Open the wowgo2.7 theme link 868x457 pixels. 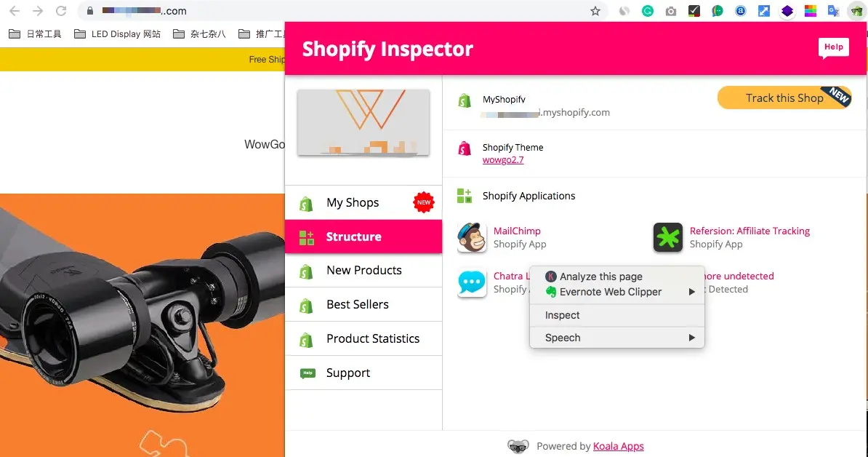(502, 160)
